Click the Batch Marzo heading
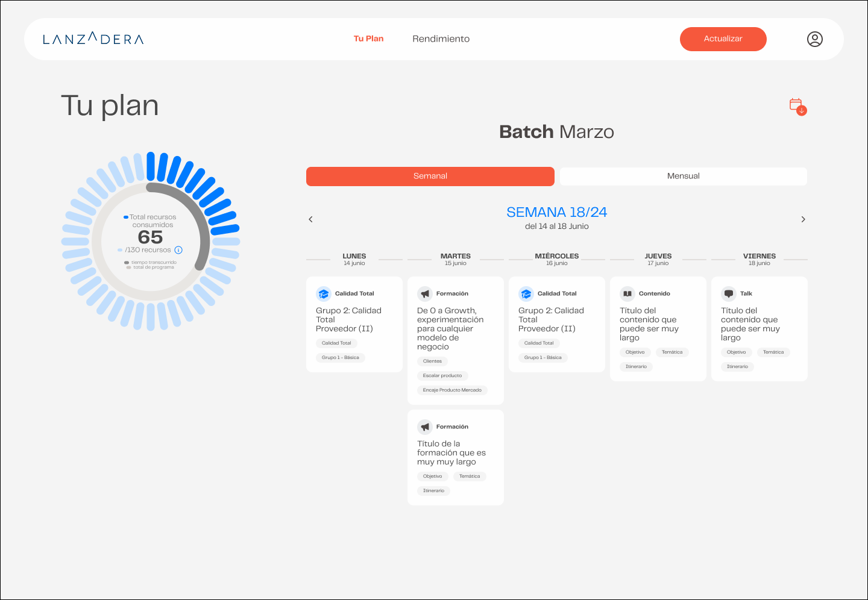Viewport: 868px width, 600px height. 557,132
